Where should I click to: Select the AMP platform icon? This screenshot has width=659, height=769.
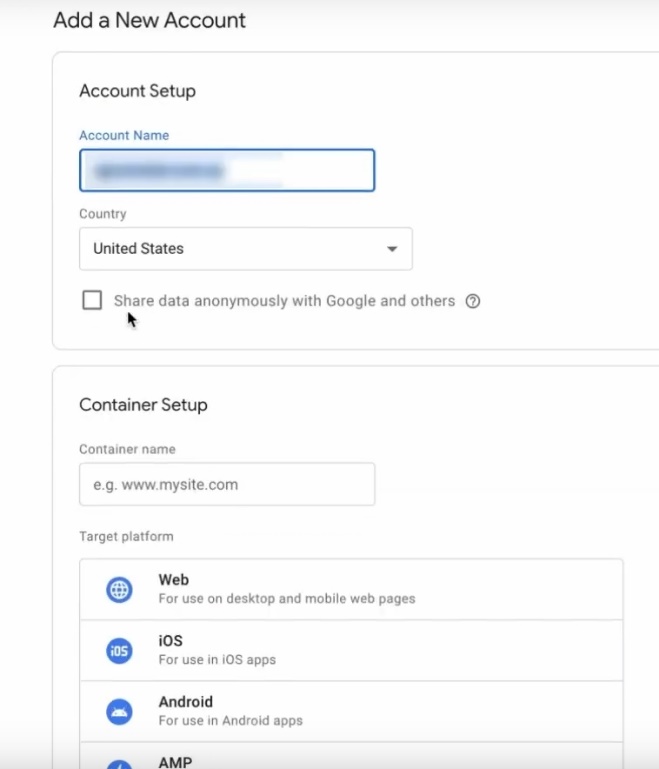(119, 764)
